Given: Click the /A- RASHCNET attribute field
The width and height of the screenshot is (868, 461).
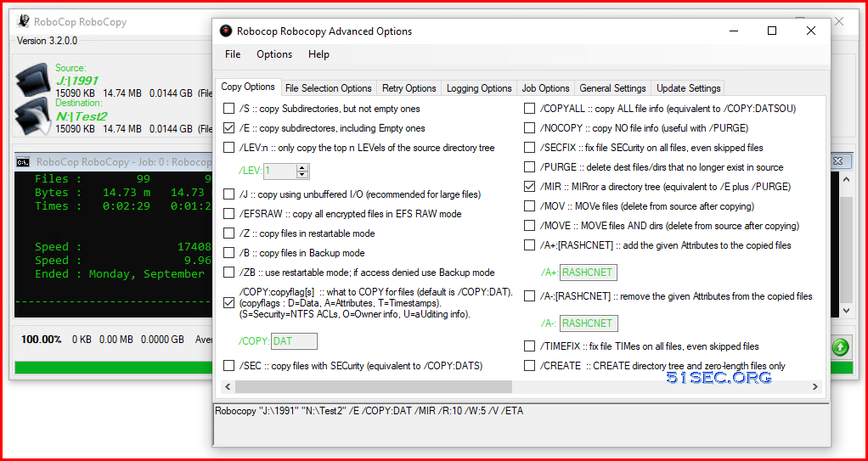Looking at the screenshot, I should coord(588,323).
